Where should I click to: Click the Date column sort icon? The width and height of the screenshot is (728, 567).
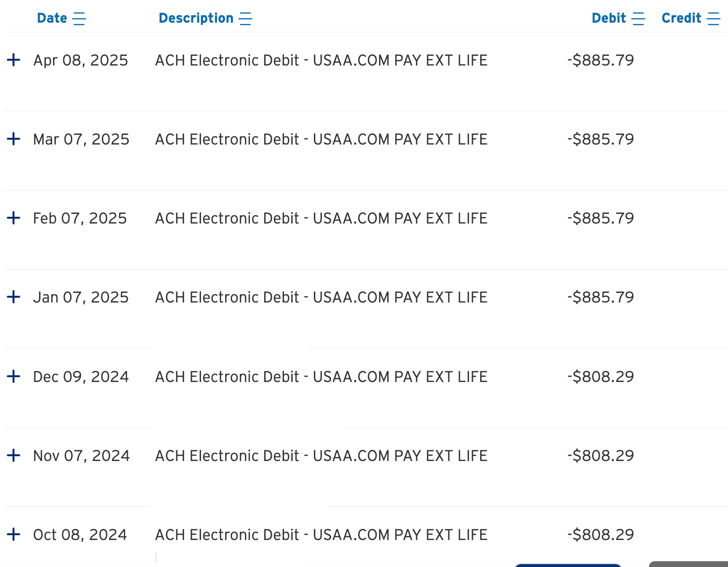click(x=79, y=19)
